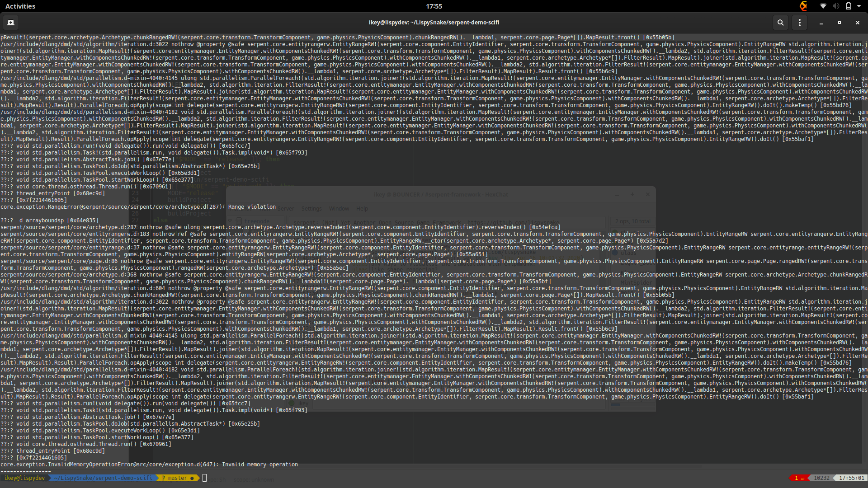Image resolution: width=868 pixels, height=488 pixels.
Task: Close the terminal window
Action: click(x=857, y=23)
